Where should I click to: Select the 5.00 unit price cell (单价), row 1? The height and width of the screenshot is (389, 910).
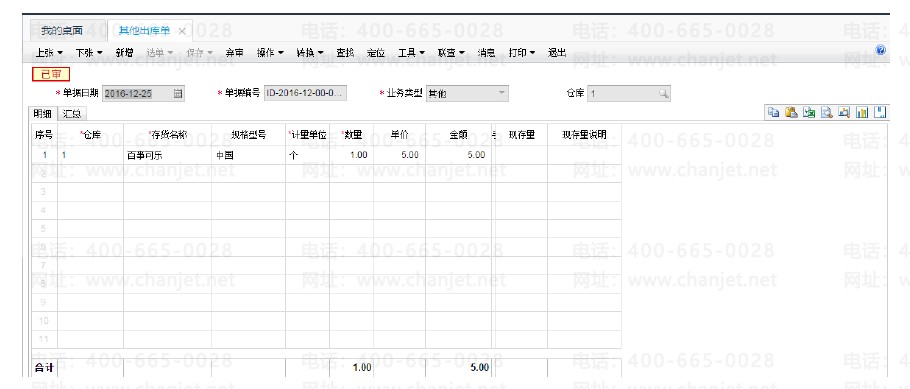point(399,155)
